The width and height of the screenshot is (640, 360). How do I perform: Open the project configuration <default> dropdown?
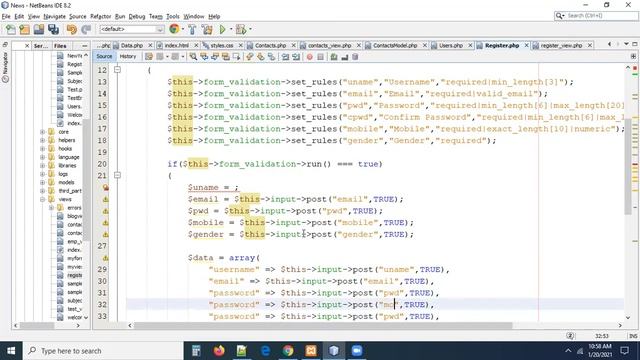pyautogui.click(x=132, y=29)
